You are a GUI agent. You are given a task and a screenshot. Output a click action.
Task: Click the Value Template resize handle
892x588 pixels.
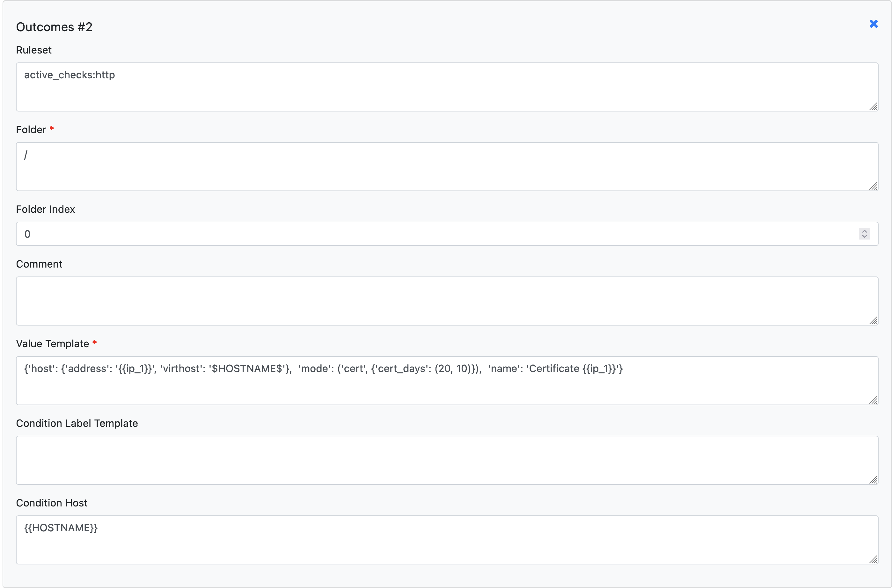point(873,400)
